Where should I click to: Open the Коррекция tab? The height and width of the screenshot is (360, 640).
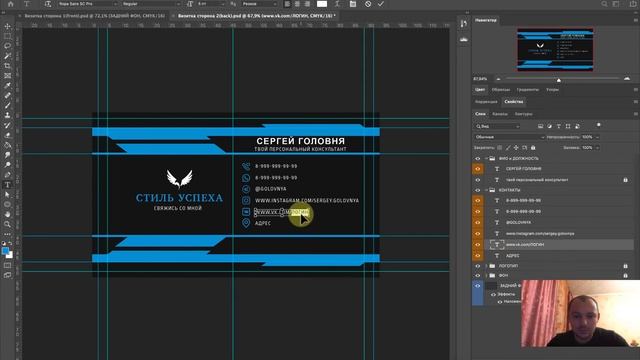pos(486,102)
